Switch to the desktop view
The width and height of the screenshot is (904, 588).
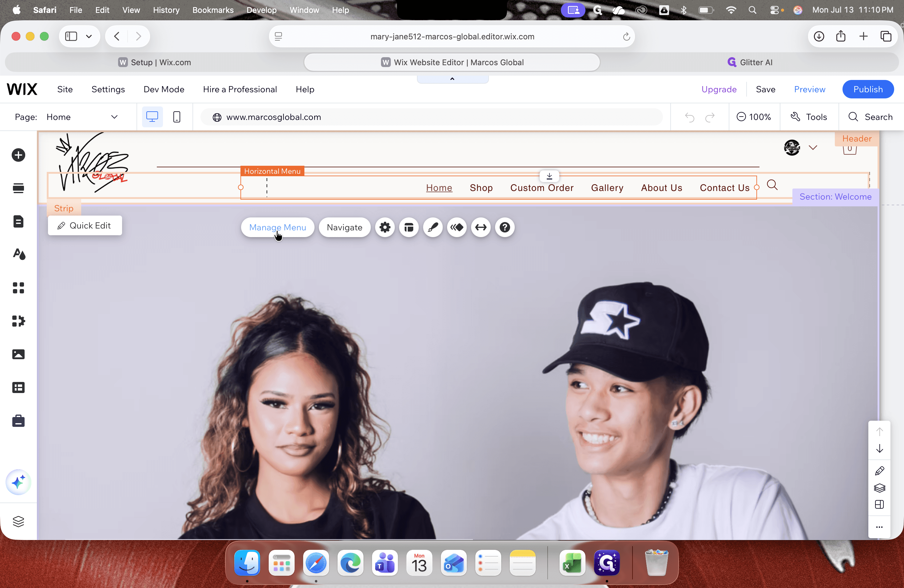pos(152,117)
